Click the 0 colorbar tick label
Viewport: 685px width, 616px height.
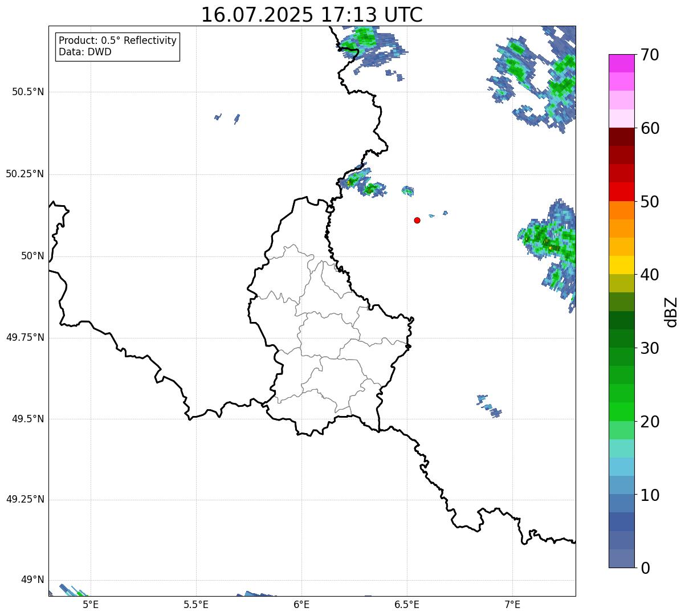[x=645, y=568]
